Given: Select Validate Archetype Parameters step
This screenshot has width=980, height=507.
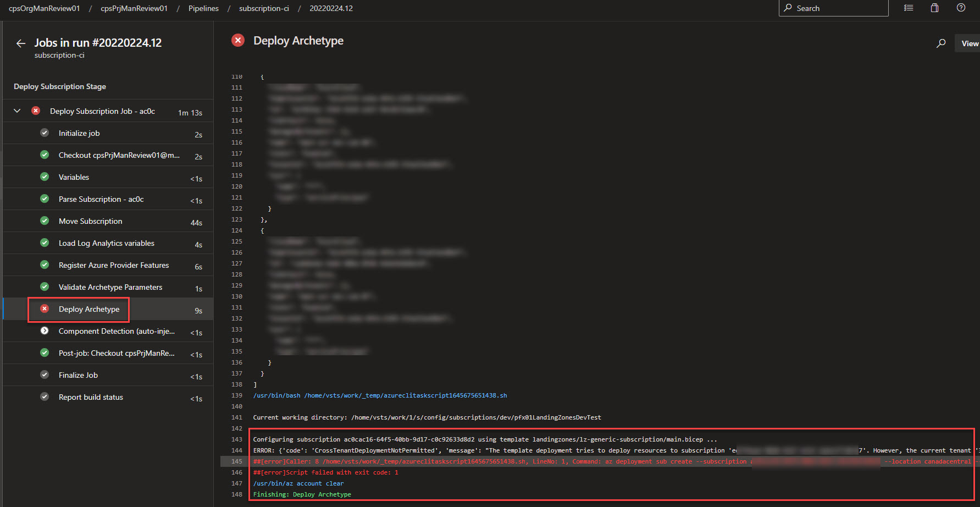Looking at the screenshot, I should [x=108, y=287].
